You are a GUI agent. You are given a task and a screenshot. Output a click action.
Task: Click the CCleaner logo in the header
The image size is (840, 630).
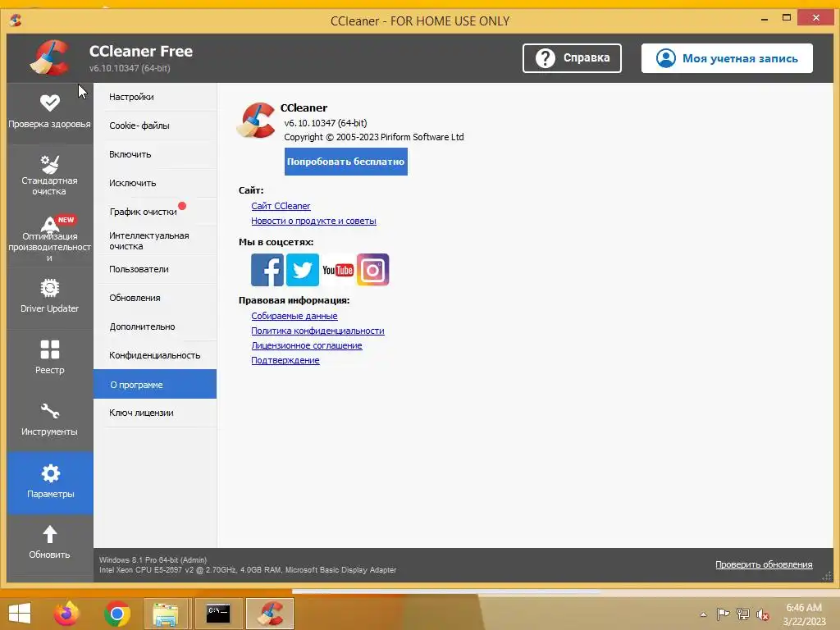(x=50, y=58)
